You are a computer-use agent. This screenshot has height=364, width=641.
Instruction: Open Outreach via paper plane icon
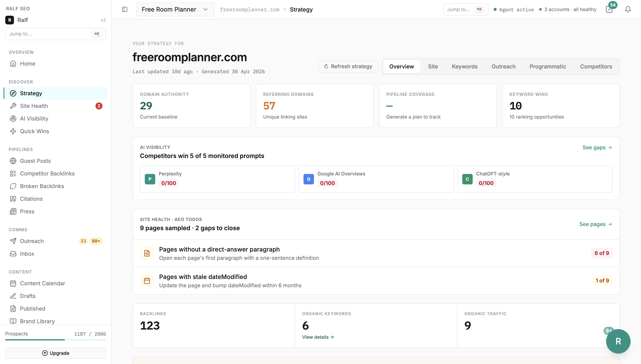point(13,241)
